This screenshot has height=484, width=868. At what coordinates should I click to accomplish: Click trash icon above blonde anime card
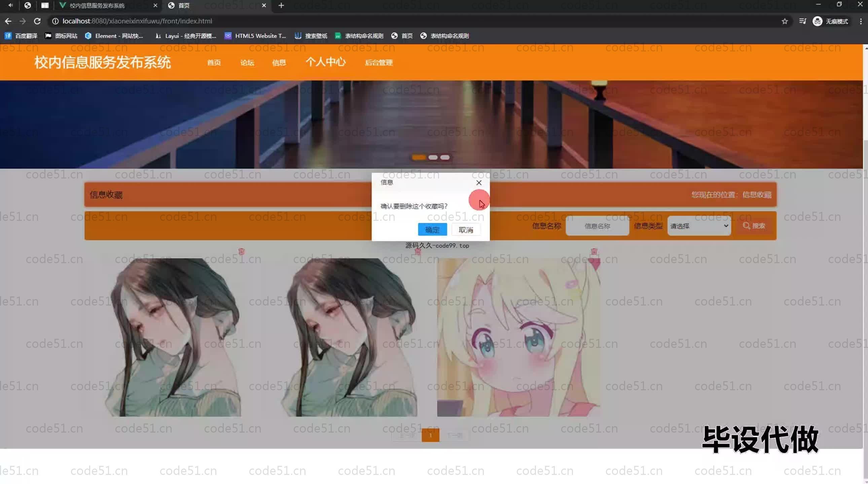pyautogui.click(x=594, y=251)
